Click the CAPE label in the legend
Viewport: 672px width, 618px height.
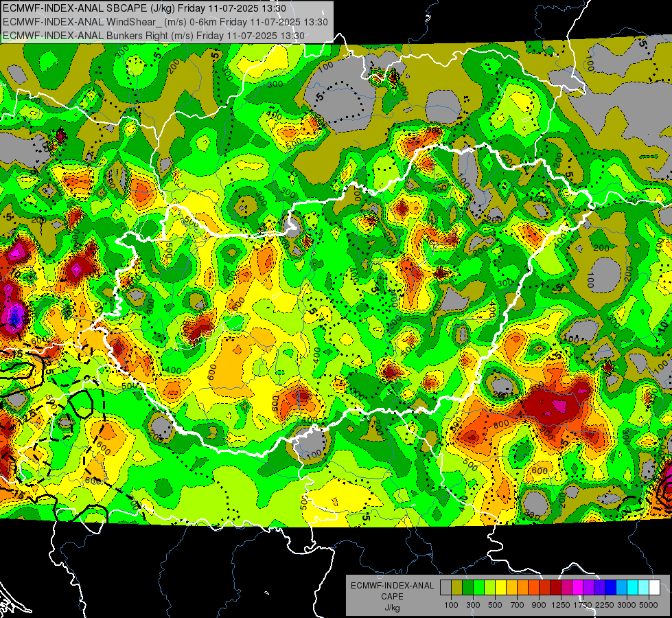click(x=392, y=597)
